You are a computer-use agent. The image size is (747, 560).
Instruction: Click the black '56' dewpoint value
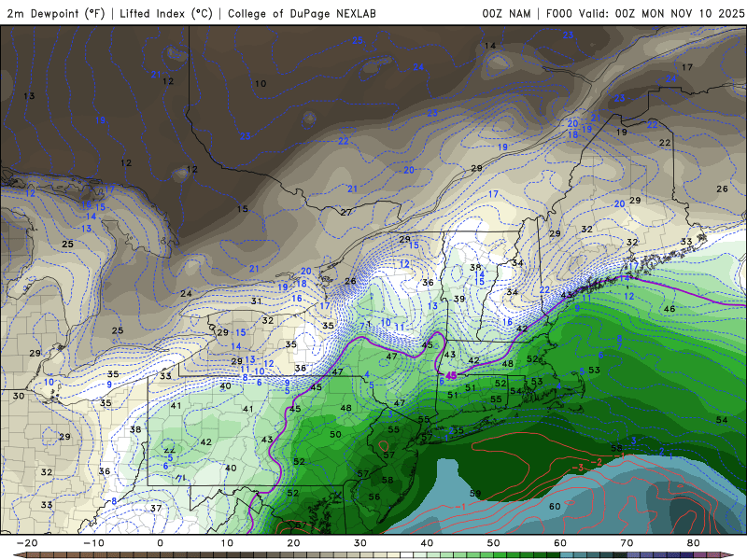(x=374, y=497)
